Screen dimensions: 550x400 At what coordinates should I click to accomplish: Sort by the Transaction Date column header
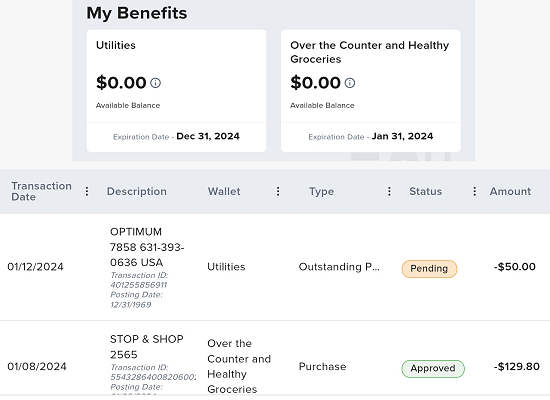click(x=41, y=191)
